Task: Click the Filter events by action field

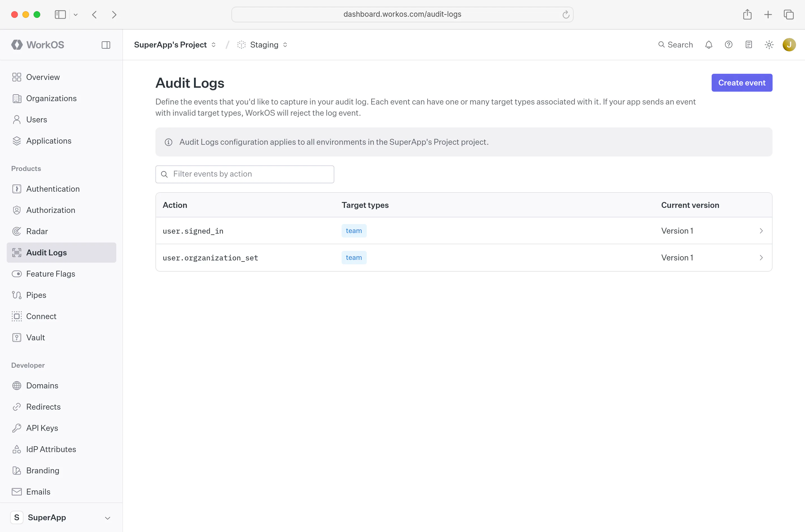Action: pyautogui.click(x=245, y=174)
